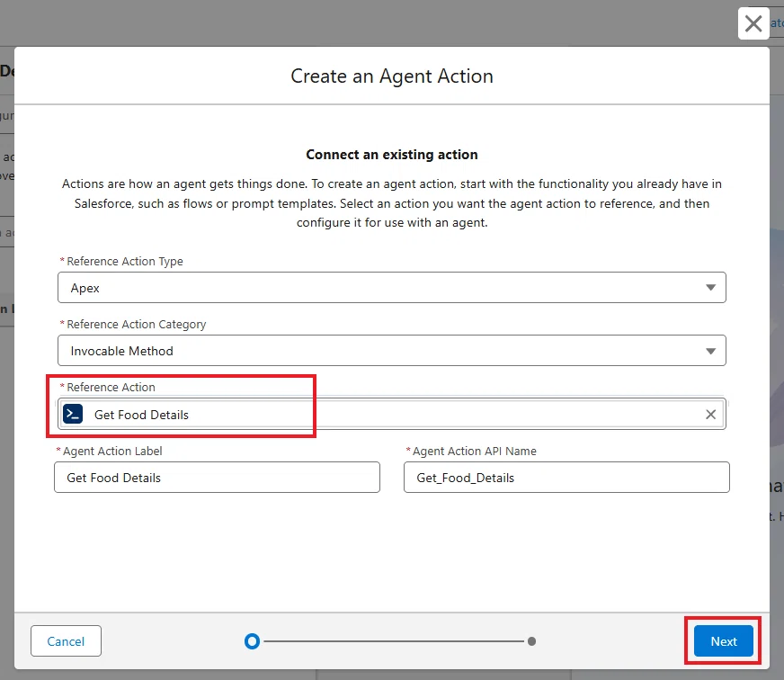784x680 pixels.
Task: Edit the Agent Action API Name field
Action: pyautogui.click(x=566, y=478)
